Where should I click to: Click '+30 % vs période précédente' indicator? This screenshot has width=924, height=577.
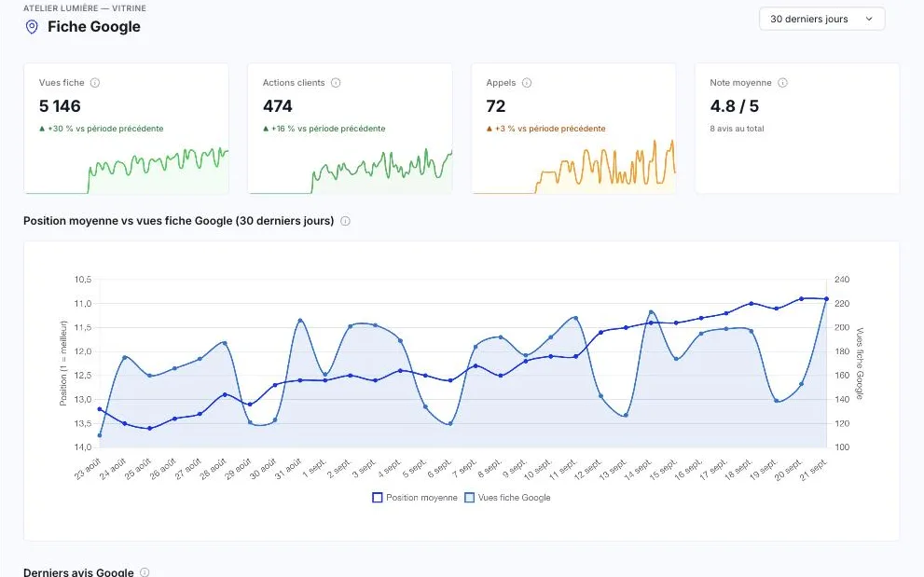(102, 129)
